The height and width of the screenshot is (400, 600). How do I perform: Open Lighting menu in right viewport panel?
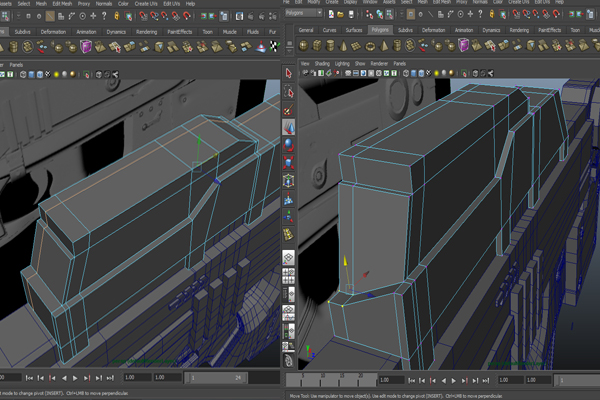[x=342, y=64]
